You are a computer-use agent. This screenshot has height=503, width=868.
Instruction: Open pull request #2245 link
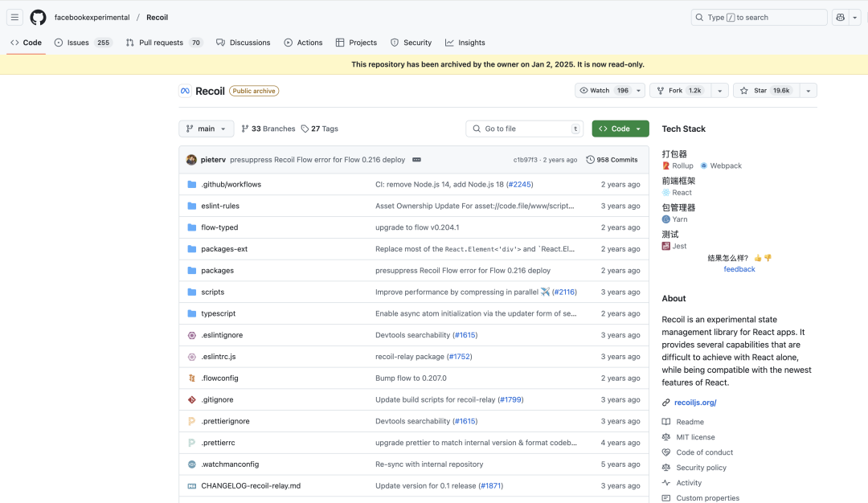point(519,184)
